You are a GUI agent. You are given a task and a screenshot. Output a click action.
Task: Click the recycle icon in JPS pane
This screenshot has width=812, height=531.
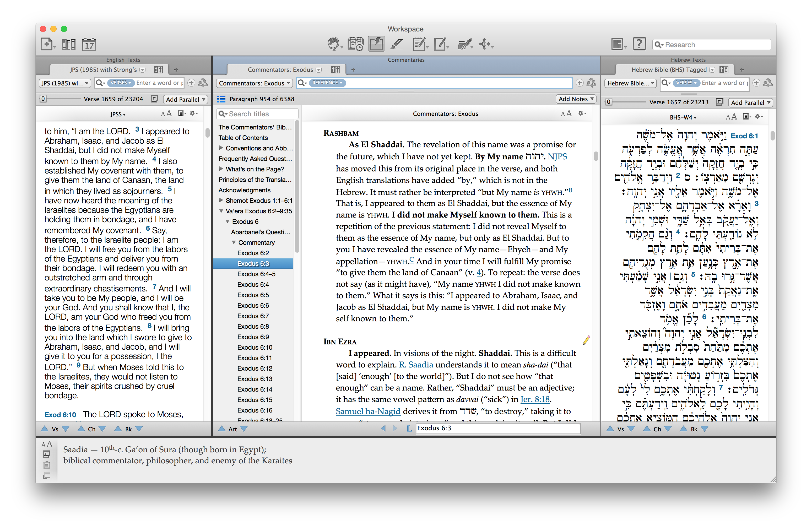[203, 83]
